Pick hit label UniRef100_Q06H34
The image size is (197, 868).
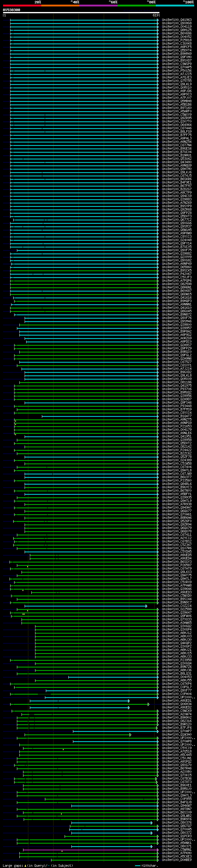(177, 704)
